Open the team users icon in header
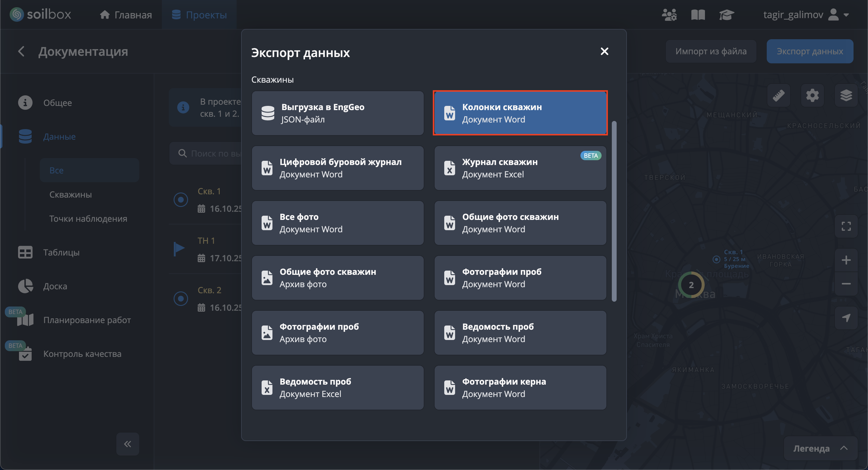Viewport: 868px width, 470px height. click(669, 15)
